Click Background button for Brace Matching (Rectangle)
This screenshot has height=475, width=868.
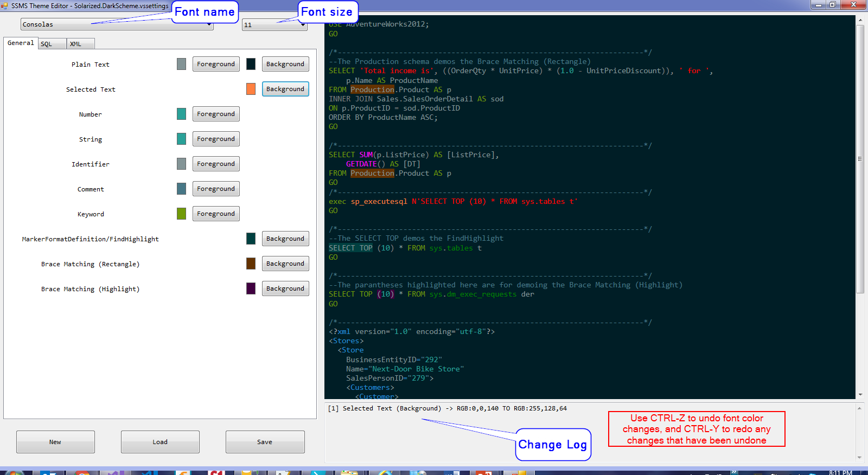(x=285, y=264)
